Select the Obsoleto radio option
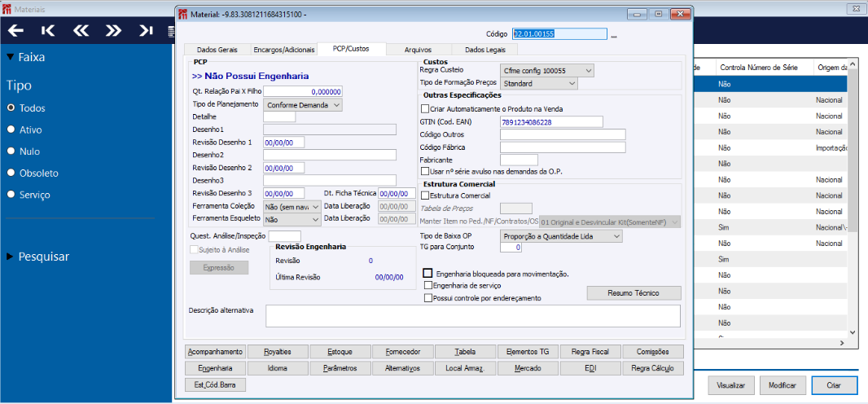868x404 pixels. pyautogui.click(x=11, y=173)
